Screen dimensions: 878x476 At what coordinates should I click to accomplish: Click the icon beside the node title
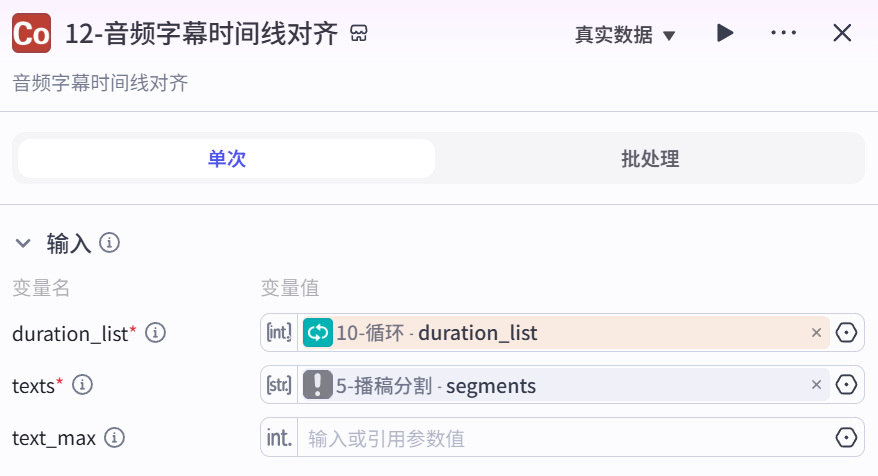coord(359,34)
